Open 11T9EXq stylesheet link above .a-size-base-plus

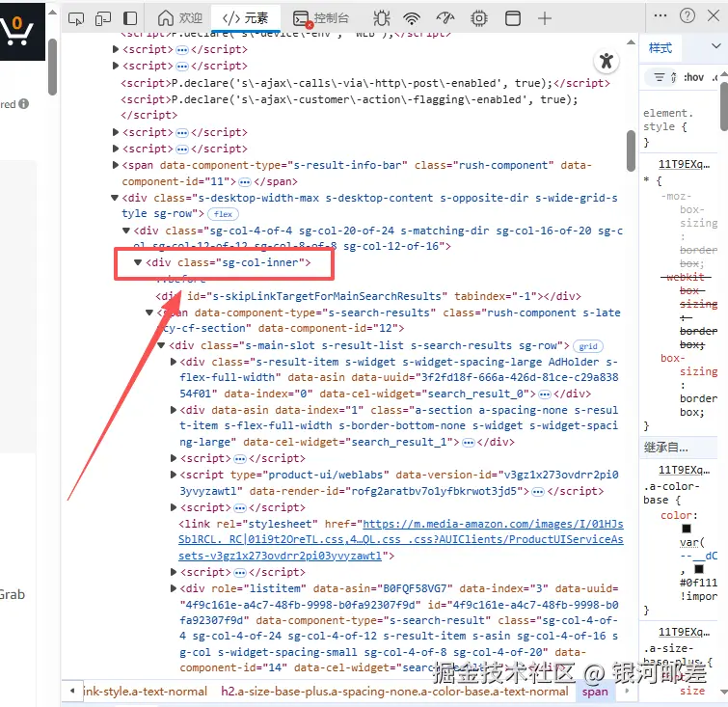(x=684, y=632)
